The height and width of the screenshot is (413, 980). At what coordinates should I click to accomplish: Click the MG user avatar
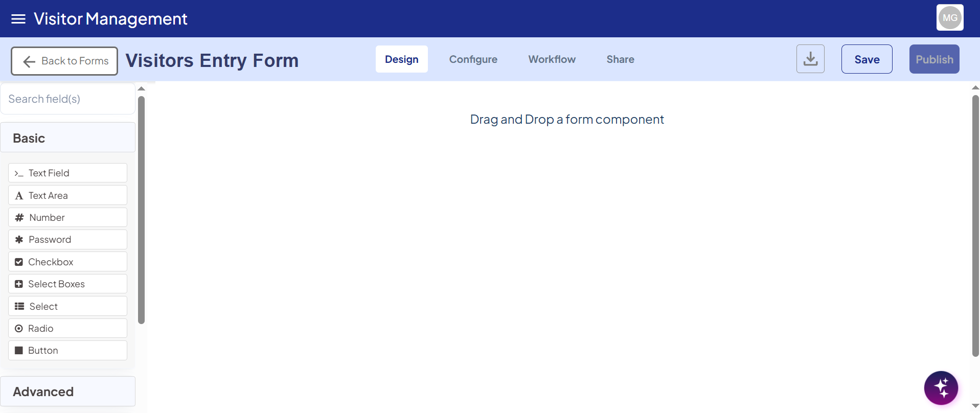pyautogui.click(x=949, y=18)
